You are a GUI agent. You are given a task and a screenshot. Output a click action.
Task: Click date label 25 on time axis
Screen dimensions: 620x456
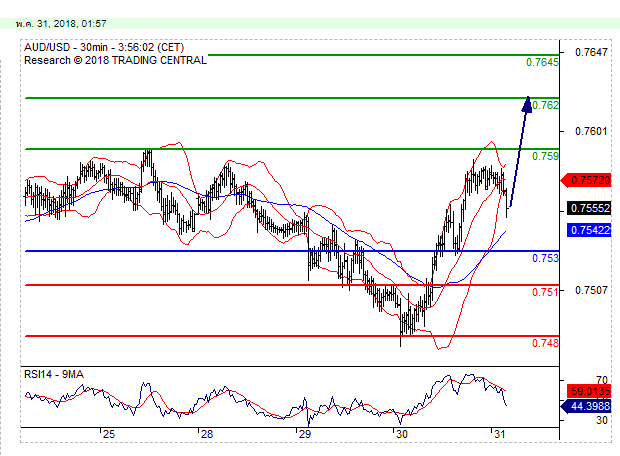click(x=109, y=434)
